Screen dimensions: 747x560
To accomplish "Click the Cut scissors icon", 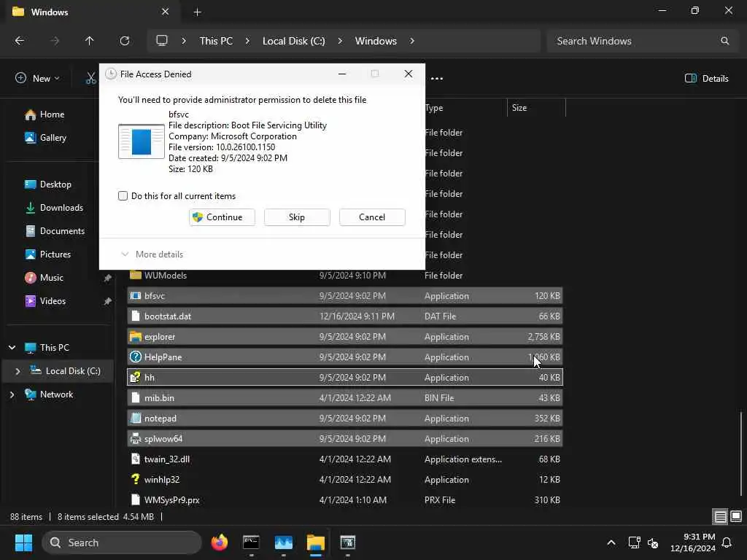I will (x=90, y=79).
